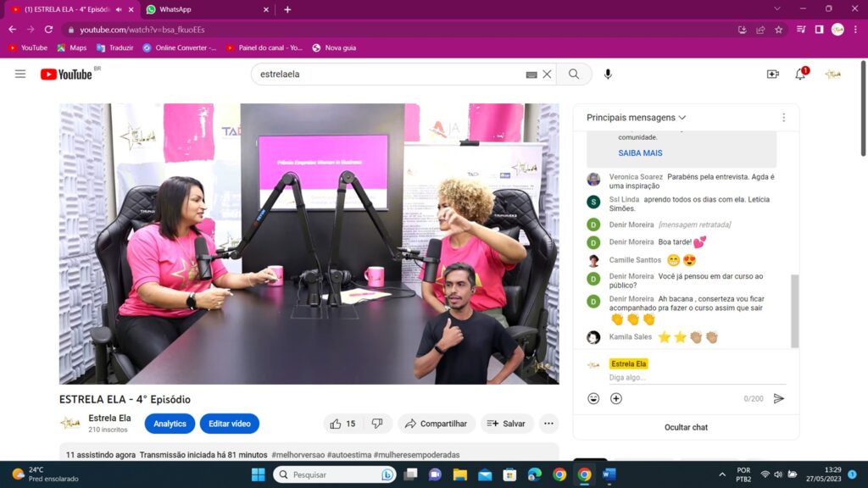This screenshot has height=488, width=868.
Task: Send the chat message arrow icon
Action: click(x=779, y=398)
